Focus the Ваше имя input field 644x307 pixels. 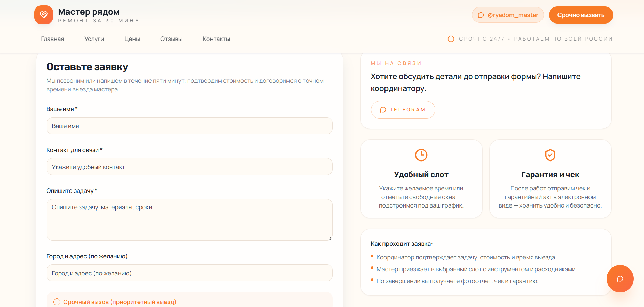(189, 126)
